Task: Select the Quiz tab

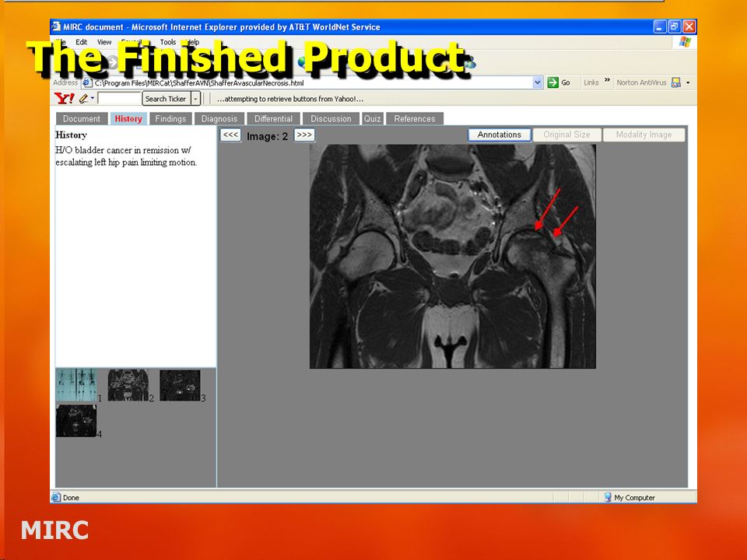Action: (x=372, y=118)
